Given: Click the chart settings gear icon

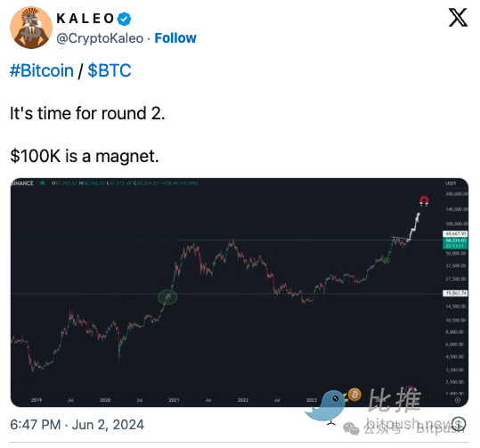Looking at the screenshot, I should click(x=458, y=400).
